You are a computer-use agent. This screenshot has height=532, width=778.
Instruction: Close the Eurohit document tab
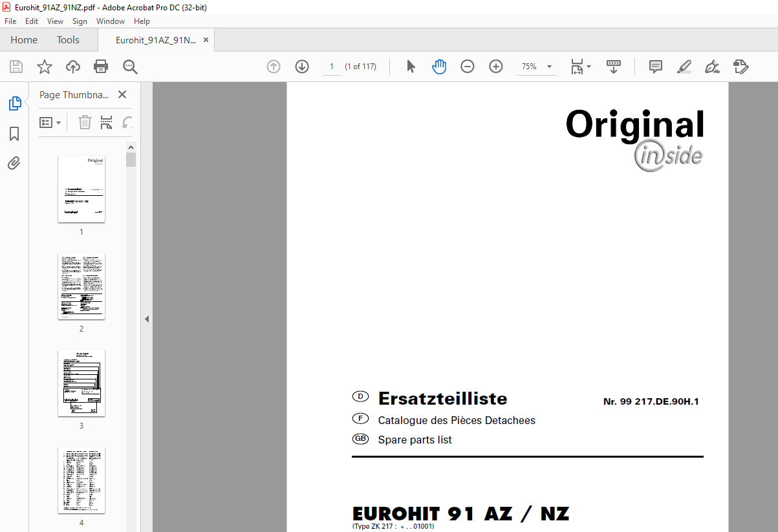coord(206,40)
